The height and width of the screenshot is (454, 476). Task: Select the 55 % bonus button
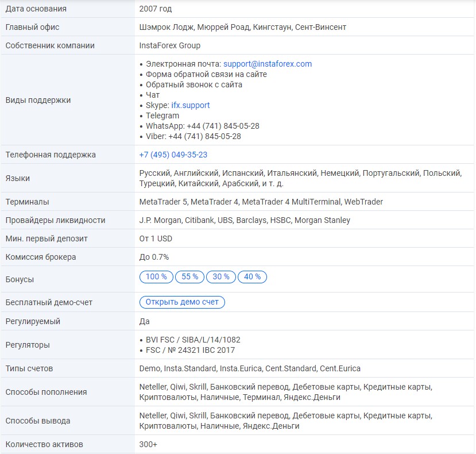[x=189, y=277]
